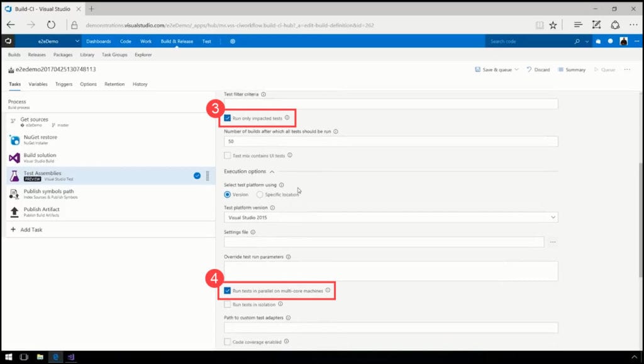Click the Visual Studio Team Services logo icon
Viewport: 644px width, 364px height.
click(x=8, y=41)
